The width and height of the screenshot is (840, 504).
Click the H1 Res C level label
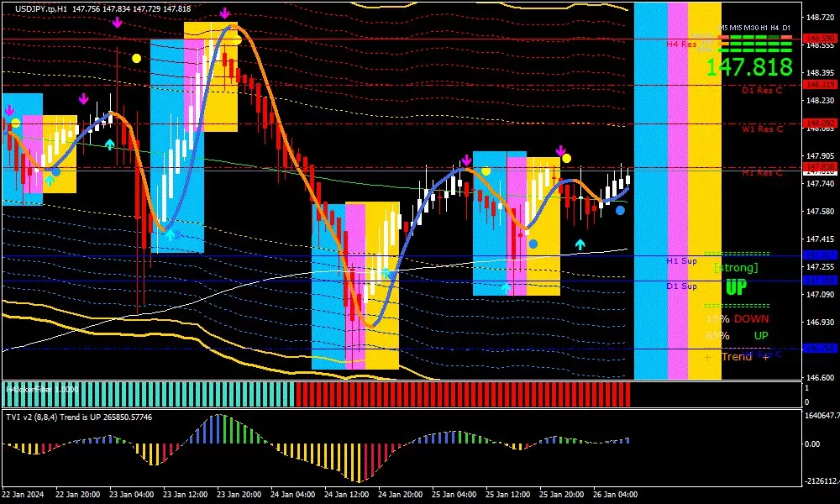pyautogui.click(x=762, y=172)
